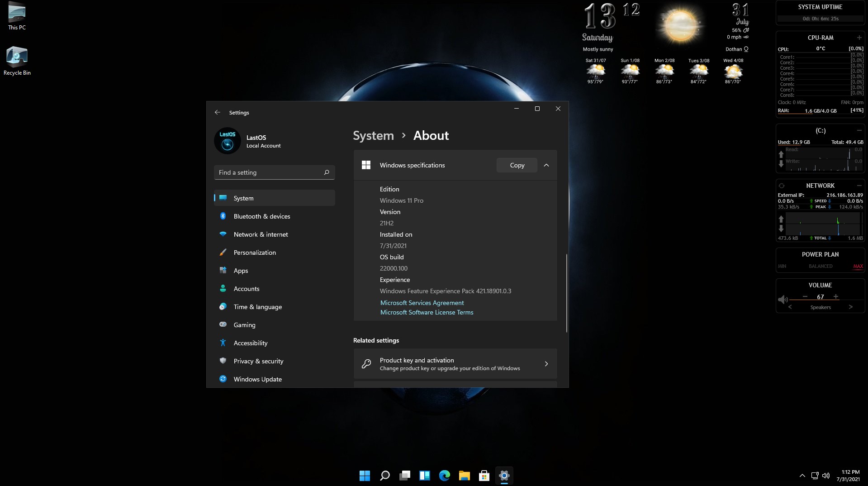Select System in Settings sidebar
The width and height of the screenshot is (868, 486).
(274, 198)
